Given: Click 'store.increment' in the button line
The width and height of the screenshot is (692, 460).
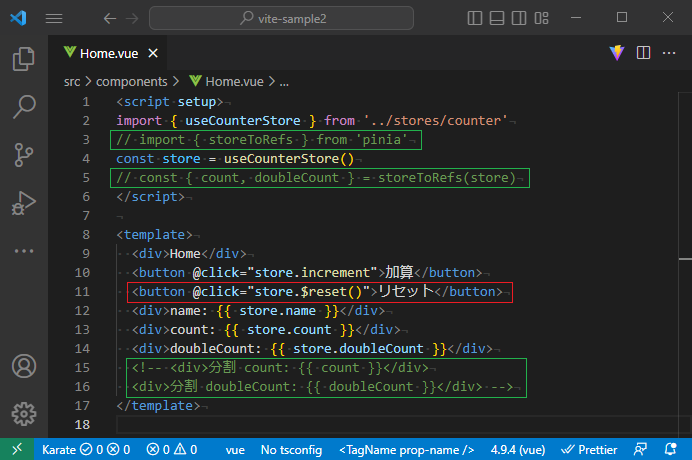Looking at the screenshot, I should pyautogui.click(x=312, y=273).
